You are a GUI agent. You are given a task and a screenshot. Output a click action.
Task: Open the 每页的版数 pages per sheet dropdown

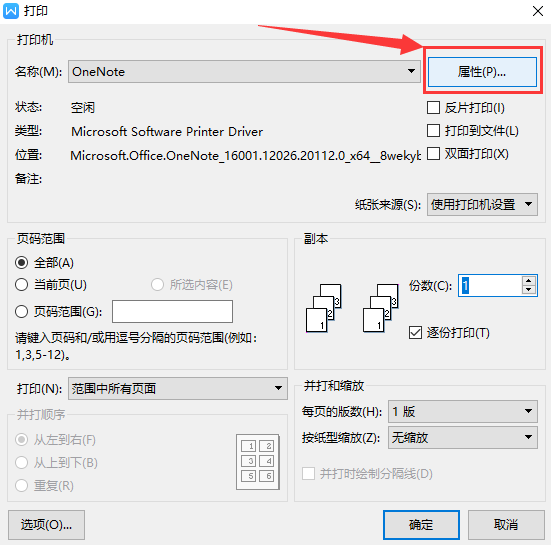pyautogui.click(x=463, y=411)
